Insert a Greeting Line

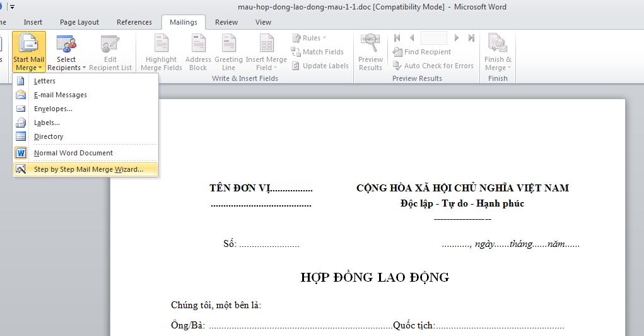(x=228, y=52)
